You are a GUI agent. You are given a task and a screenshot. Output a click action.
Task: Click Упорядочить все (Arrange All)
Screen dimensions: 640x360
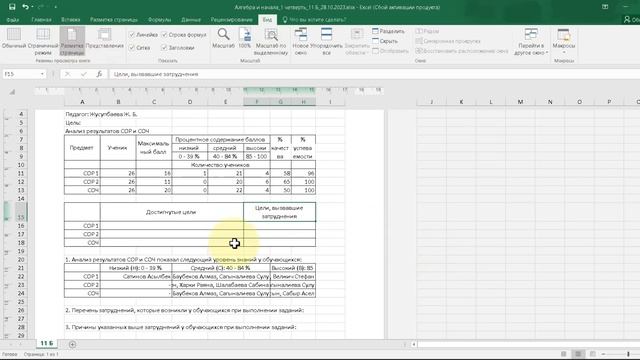click(326, 41)
